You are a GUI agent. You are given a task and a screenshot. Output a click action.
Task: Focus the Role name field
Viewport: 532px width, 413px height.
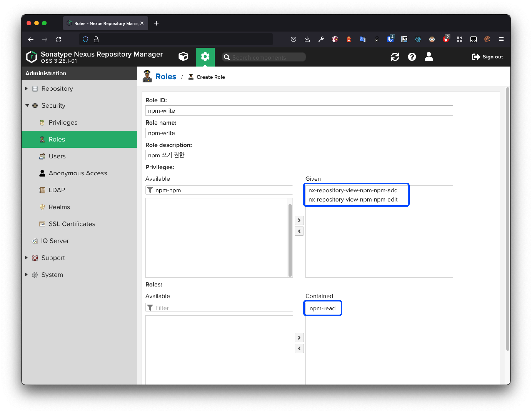click(299, 133)
